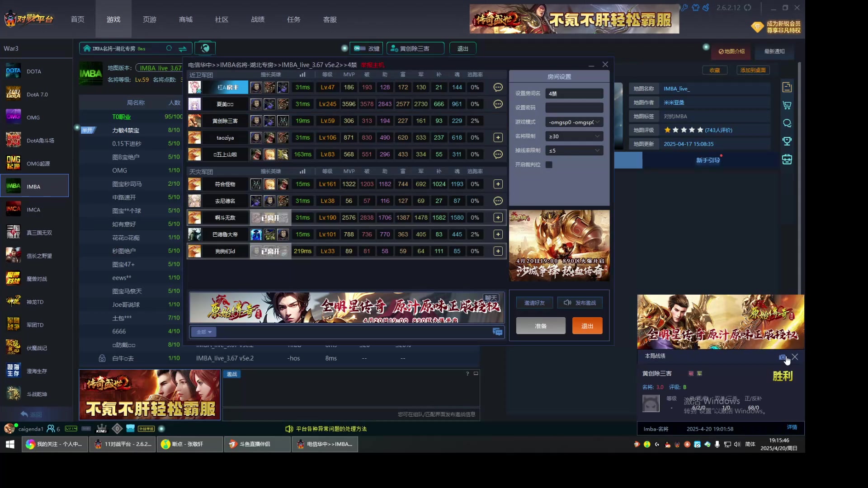Screen dimensions: 868x488
Task: Open the 商城 tab
Action: tap(185, 19)
